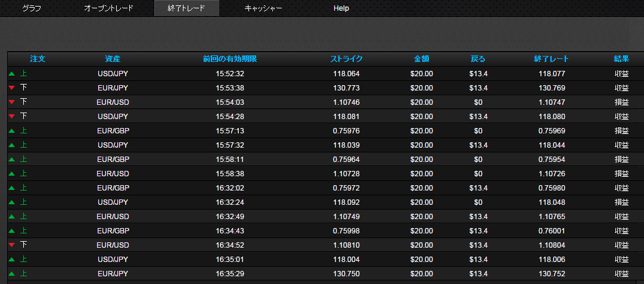Click expiry time 15:54:28

point(230,117)
